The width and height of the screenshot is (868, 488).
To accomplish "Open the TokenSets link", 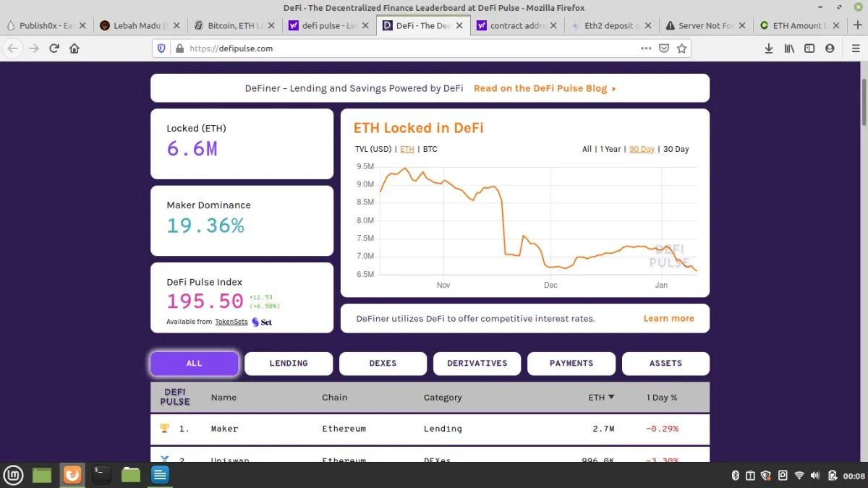I will [231, 322].
